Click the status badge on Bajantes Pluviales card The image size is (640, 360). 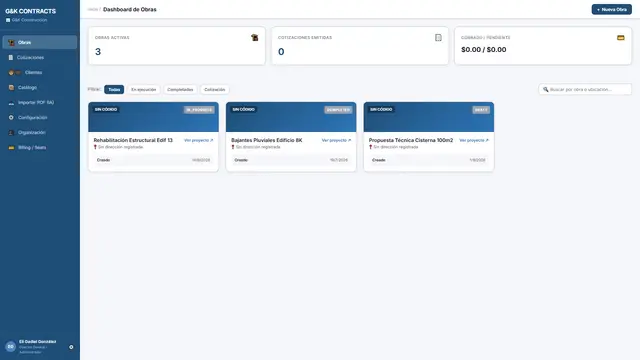tap(338, 110)
